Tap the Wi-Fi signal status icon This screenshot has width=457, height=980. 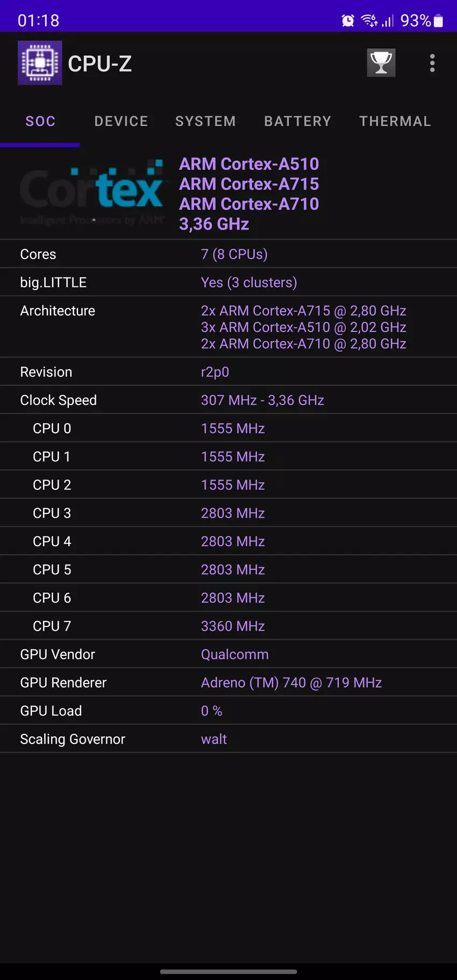coord(369,20)
